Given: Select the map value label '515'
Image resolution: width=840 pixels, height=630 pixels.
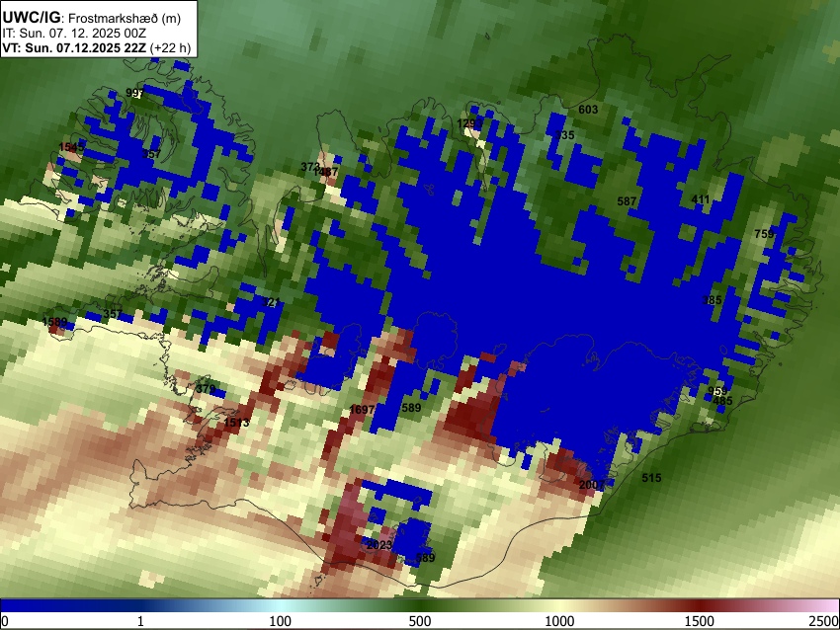Looking at the screenshot, I should [x=651, y=478].
